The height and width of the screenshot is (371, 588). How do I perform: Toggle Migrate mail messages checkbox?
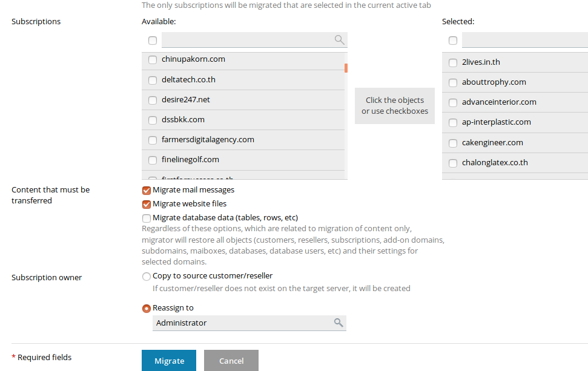[147, 190]
